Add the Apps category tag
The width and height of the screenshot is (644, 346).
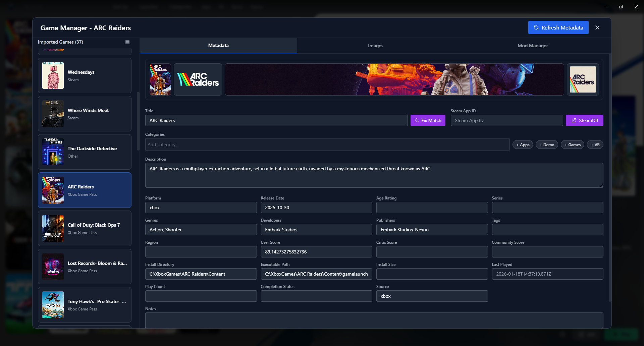(x=523, y=145)
